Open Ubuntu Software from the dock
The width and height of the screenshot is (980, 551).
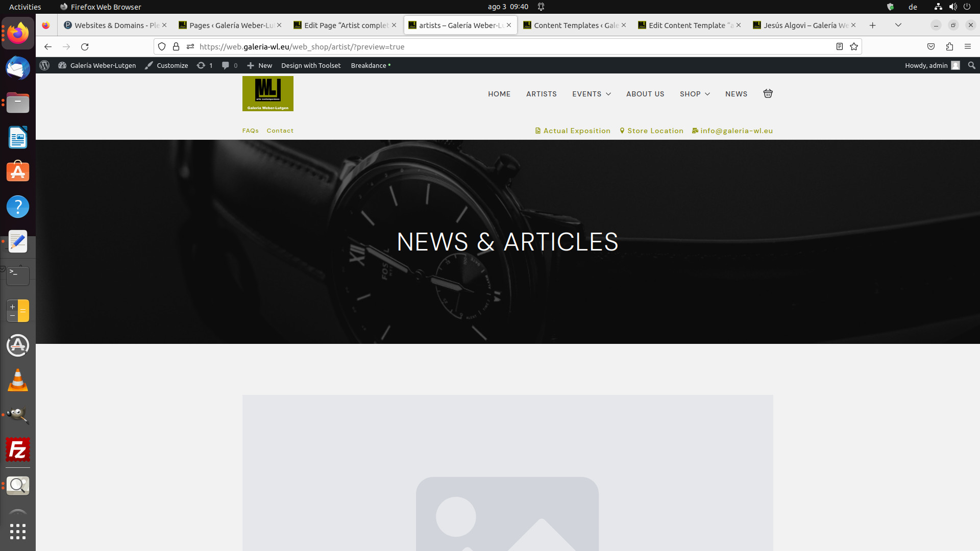point(18,172)
